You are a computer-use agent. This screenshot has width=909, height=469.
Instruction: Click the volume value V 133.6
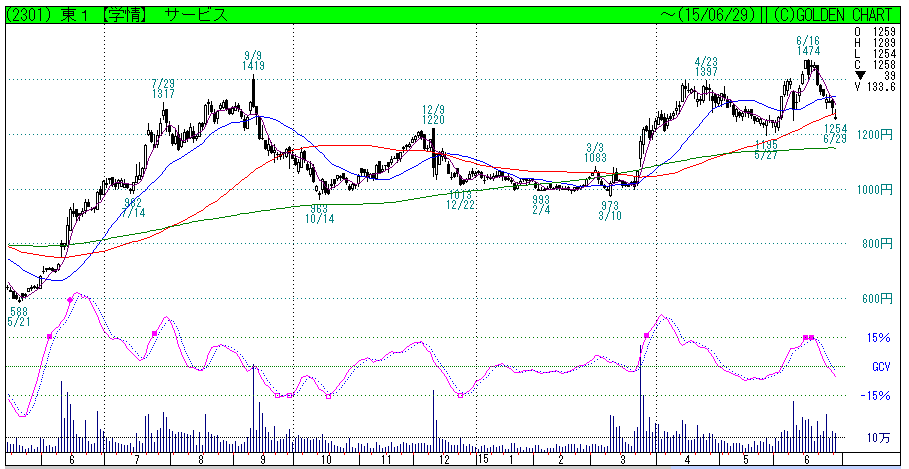[x=875, y=86]
